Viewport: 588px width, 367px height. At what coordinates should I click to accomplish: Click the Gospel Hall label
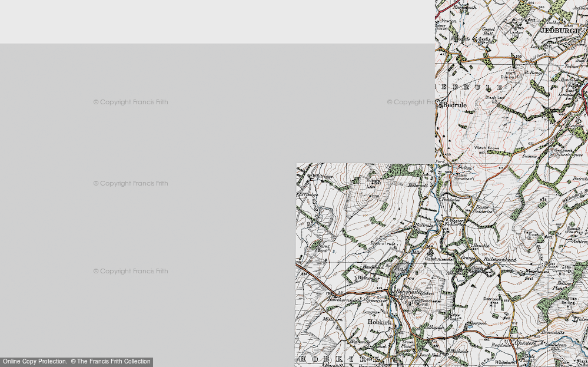click(489, 31)
